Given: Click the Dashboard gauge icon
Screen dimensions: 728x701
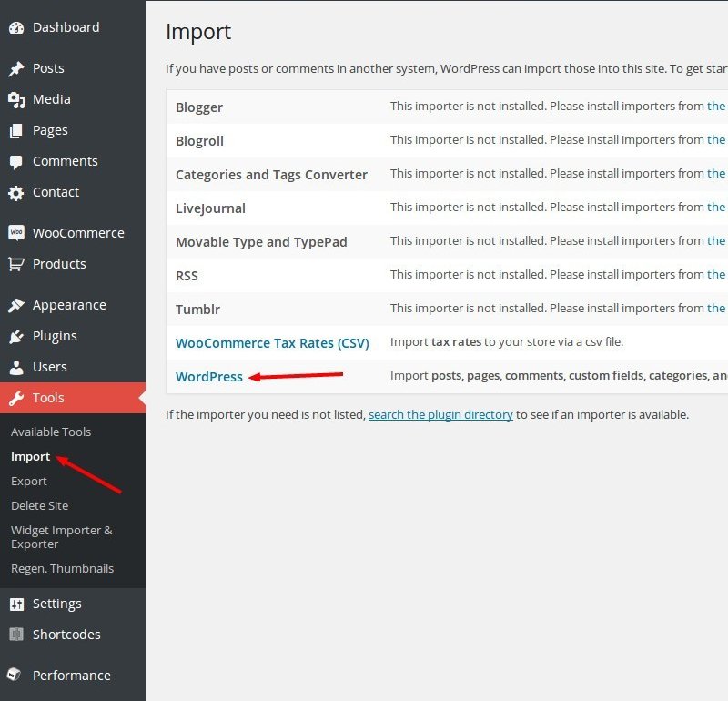Looking at the screenshot, I should pyautogui.click(x=16, y=28).
